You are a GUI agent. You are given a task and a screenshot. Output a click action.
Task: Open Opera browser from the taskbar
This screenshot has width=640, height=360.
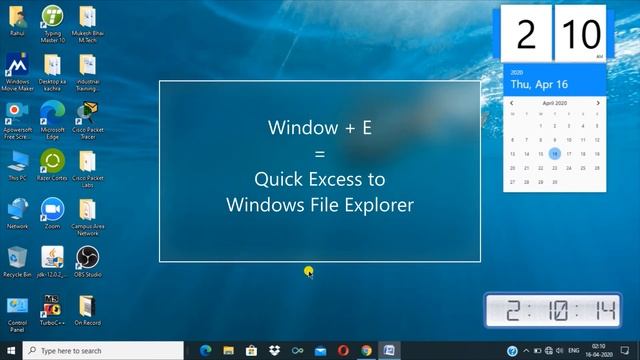(x=343, y=351)
